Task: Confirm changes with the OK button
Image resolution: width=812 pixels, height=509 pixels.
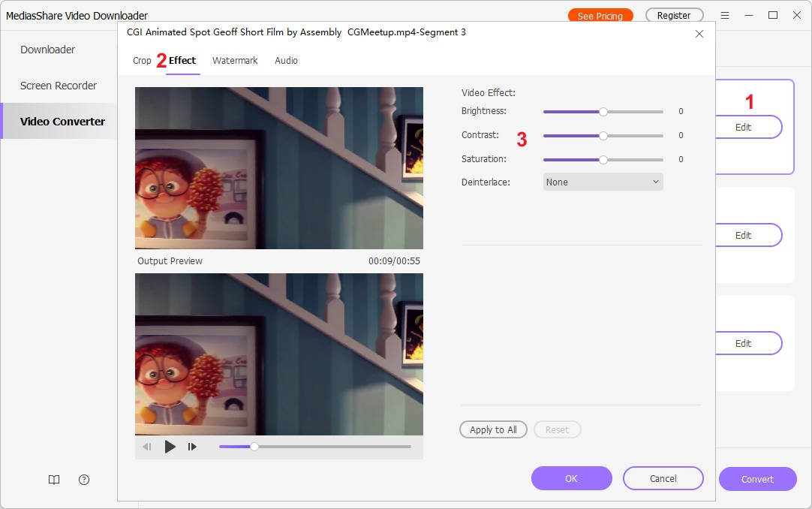Action: [571, 478]
